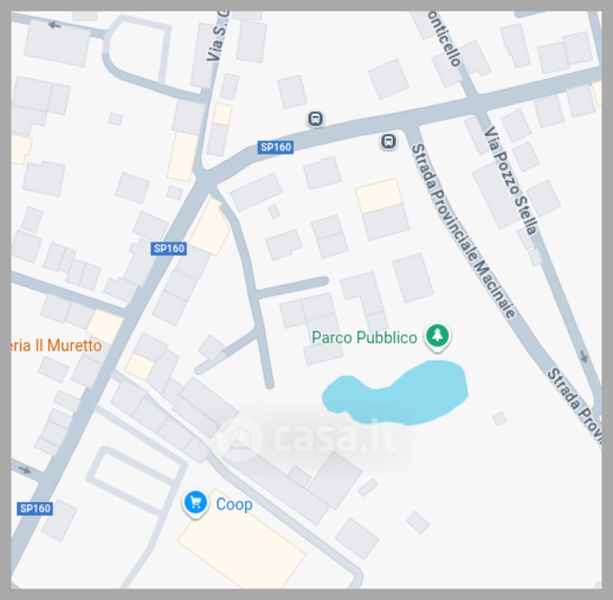Click the green Parco Pubblico tree pin
The image size is (613, 600).
click(x=437, y=337)
